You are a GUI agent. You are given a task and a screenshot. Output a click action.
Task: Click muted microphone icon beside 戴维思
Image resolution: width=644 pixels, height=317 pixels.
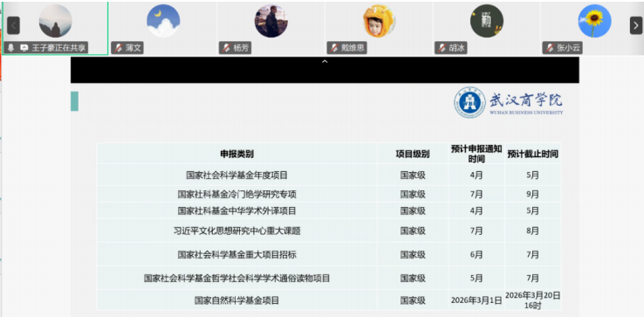(x=334, y=48)
